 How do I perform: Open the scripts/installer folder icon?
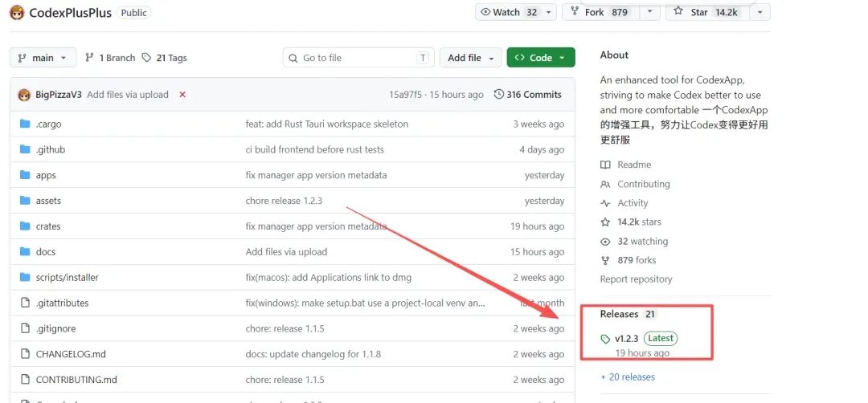24,277
